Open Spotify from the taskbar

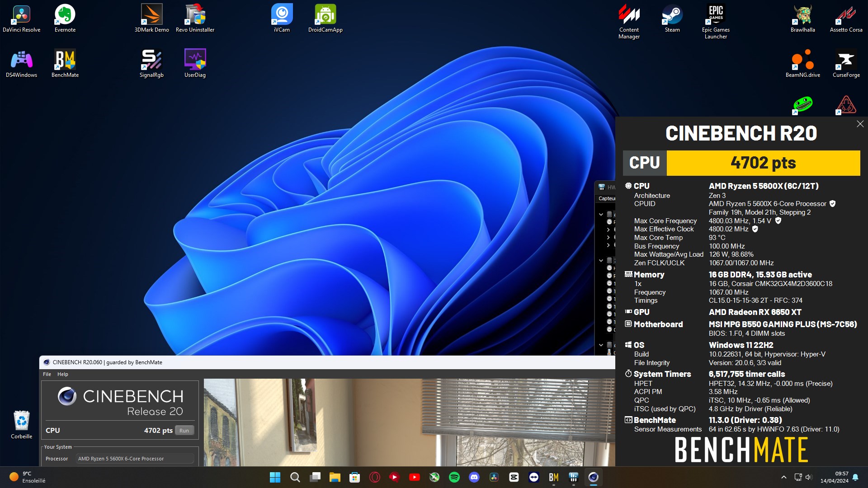[454, 477]
